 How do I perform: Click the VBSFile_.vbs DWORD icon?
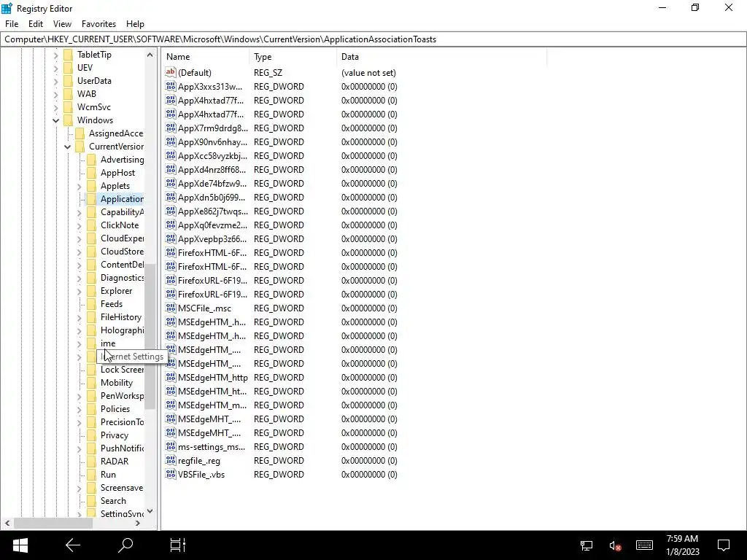[x=171, y=474]
